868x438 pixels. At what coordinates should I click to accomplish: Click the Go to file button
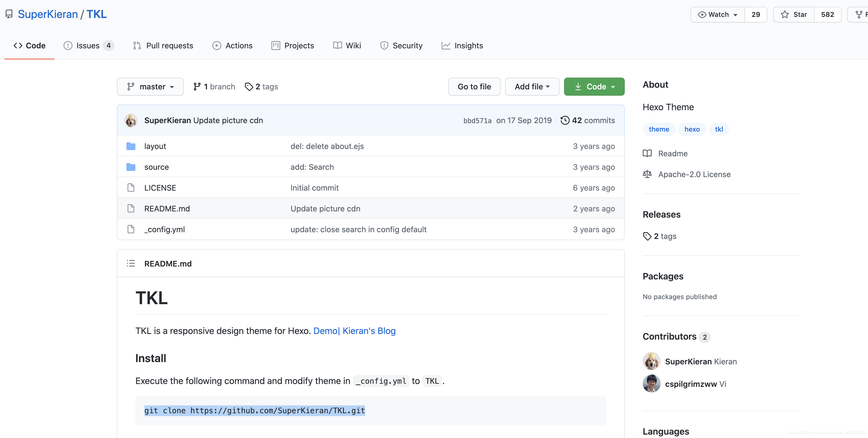coord(474,87)
